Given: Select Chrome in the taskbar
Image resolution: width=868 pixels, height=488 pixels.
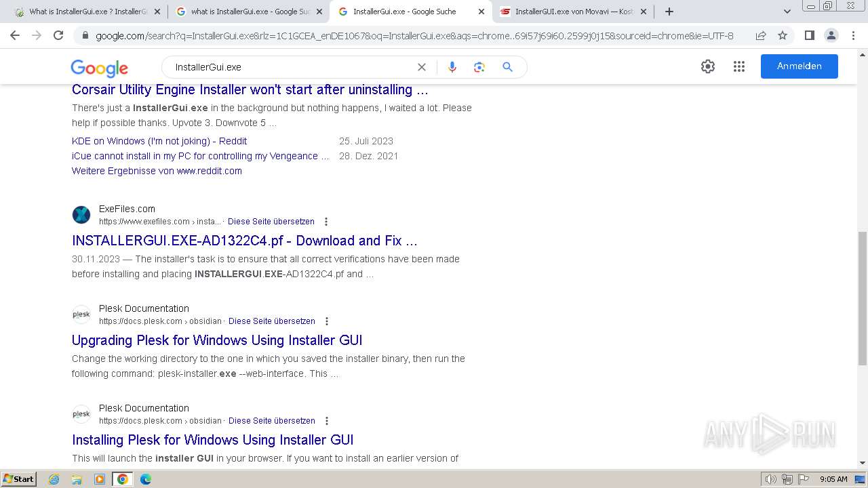Looking at the screenshot, I should [x=123, y=479].
